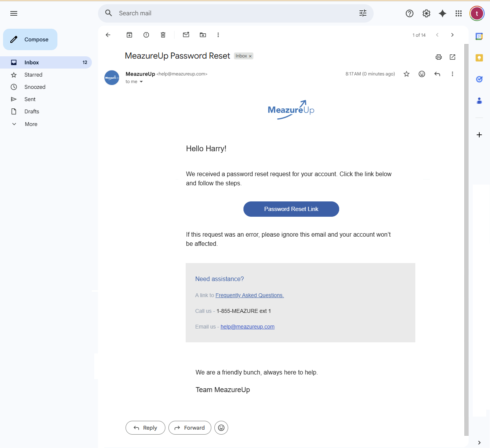Click the Password Reset Link button
The width and height of the screenshot is (490, 448).
click(291, 209)
